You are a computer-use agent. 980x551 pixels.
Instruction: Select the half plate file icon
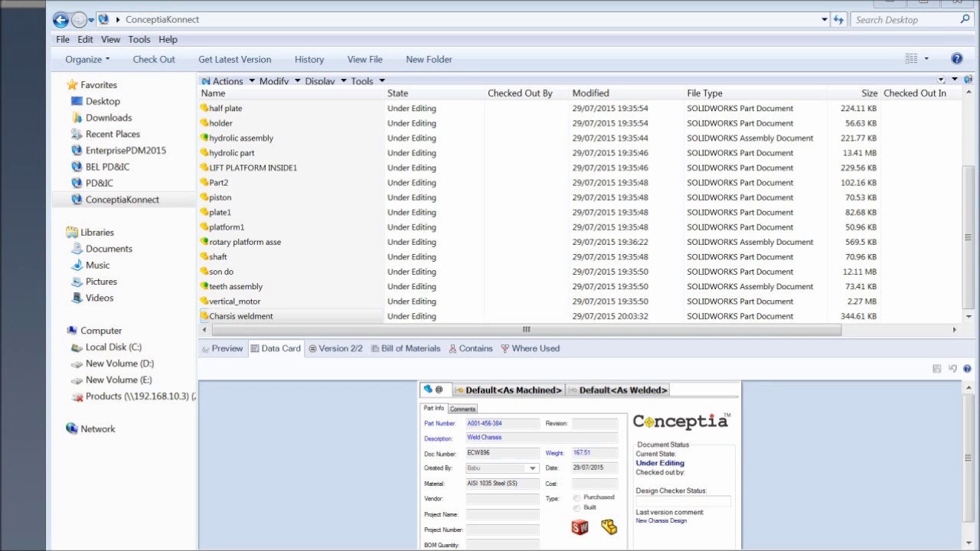[x=204, y=108]
